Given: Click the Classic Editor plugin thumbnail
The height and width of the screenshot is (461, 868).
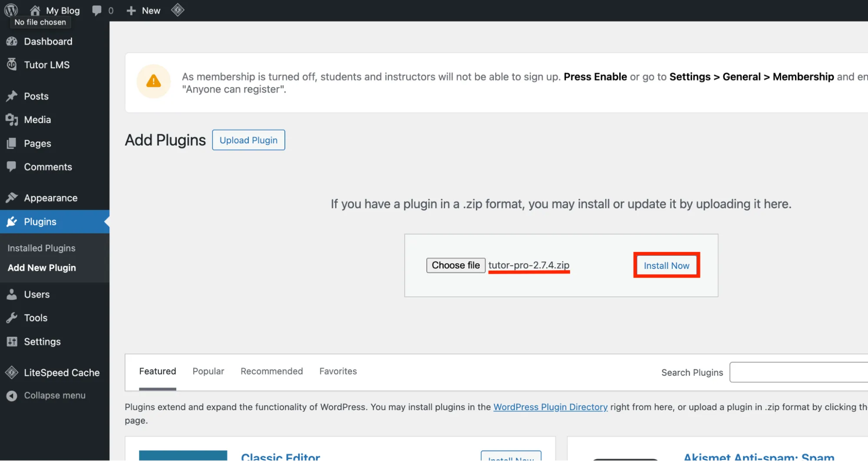Looking at the screenshot, I should pyautogui.click(x=183, y=455).
